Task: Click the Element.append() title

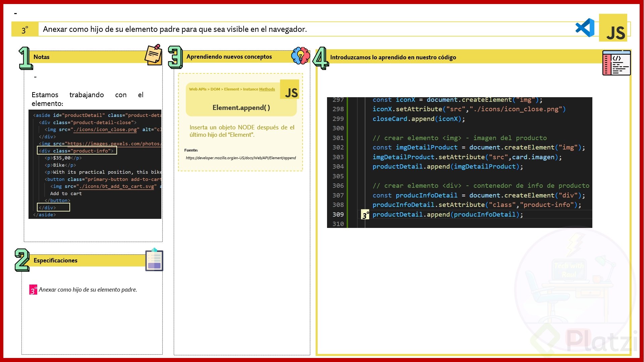Action: pos(241,108)
